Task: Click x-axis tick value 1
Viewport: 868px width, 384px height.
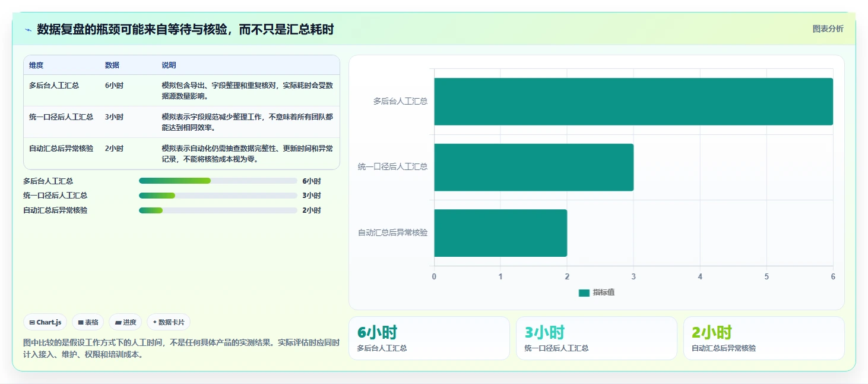Action: 500,277
